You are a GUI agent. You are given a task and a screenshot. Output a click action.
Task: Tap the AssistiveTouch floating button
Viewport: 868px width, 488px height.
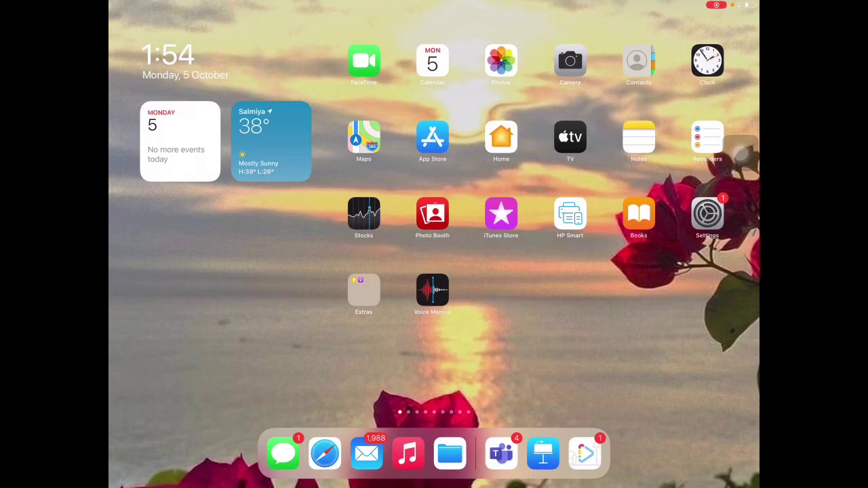[x=741, y=154]
